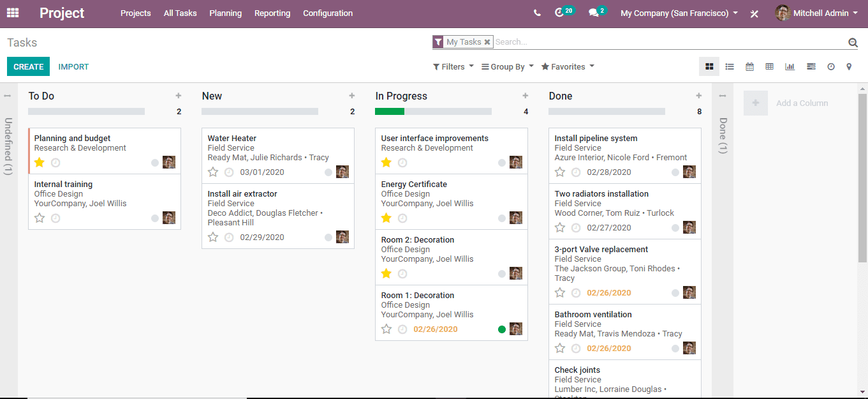This screenshot has width=868, height=399.
Task: Open the Two radiators installation task
Action: point(625,211)
